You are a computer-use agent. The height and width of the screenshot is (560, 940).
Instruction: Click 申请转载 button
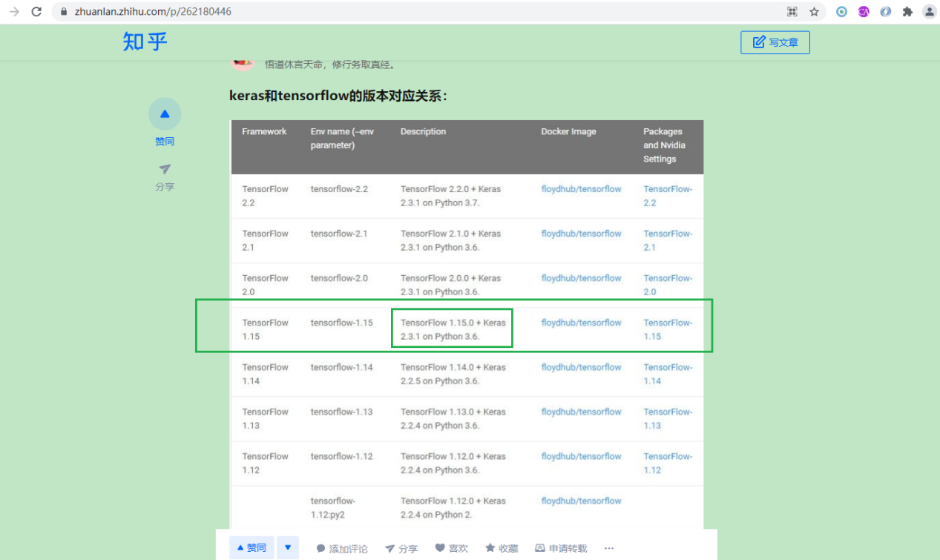pyautogui.click(x=561, y=548)
